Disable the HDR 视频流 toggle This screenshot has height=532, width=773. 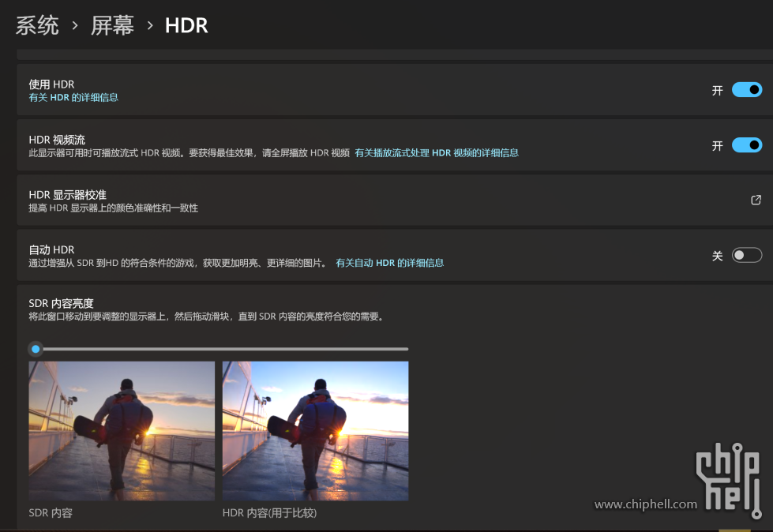746,145
